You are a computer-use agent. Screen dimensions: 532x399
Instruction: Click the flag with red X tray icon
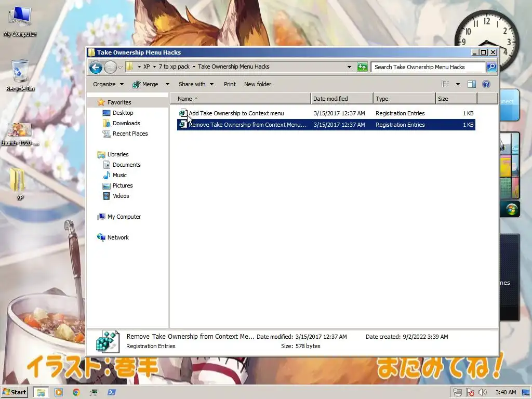coord(470,393)
